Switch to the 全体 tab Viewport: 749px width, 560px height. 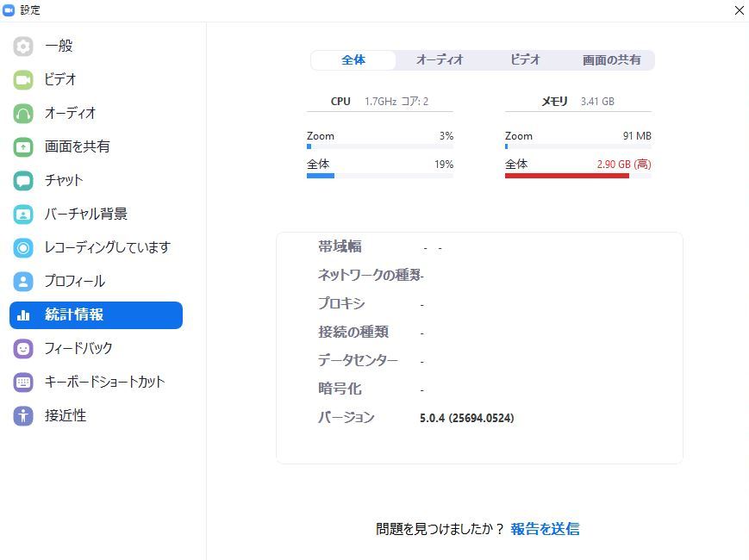[353, 60]
